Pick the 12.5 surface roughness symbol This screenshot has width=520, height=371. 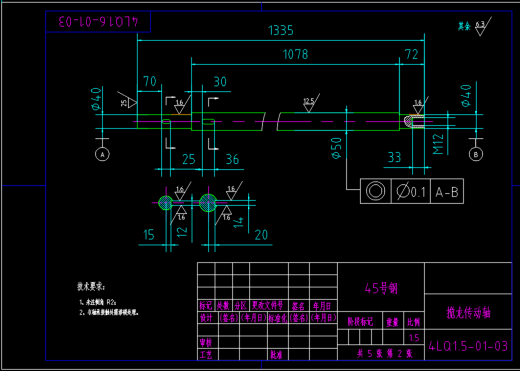click(x=310, y=103)
